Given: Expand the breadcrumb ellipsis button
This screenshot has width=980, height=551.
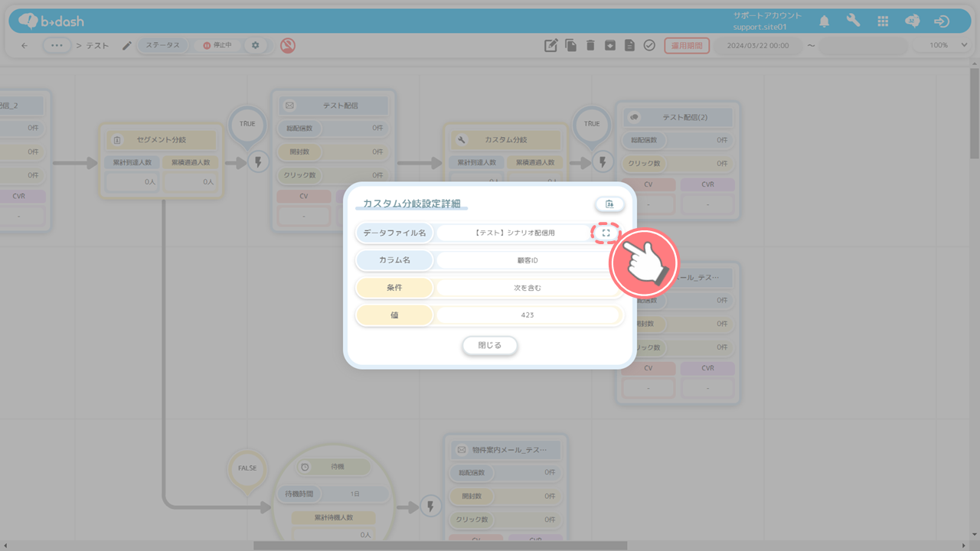Looking at the screenshot, I should (x=57, y=46).
